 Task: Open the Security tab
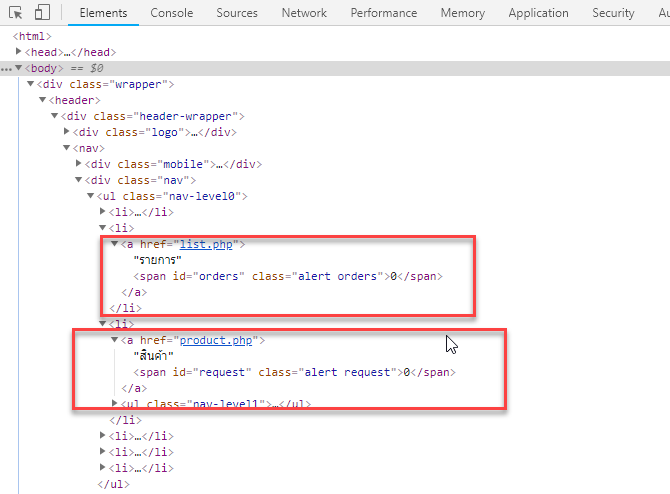point(613,13)
